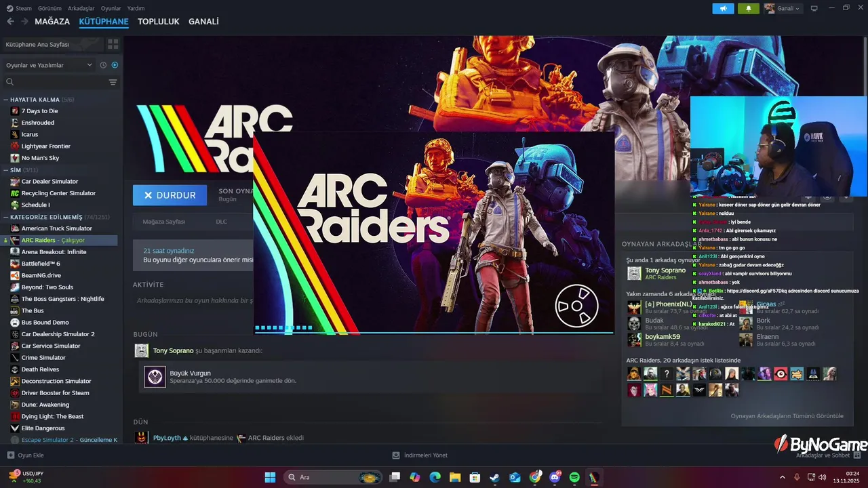The image size is (868, 488).
Task: Open Microsoft Edge from the taskbar
Action: pos(435,477)
